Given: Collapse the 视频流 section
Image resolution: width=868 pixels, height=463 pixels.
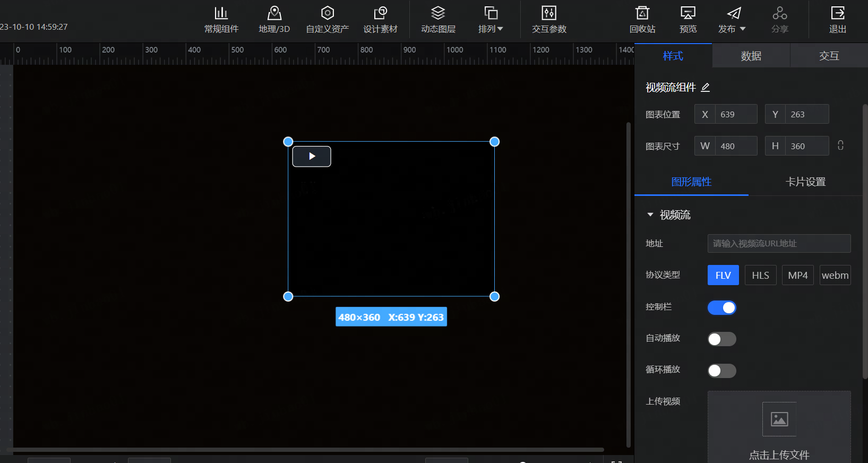Looking at the screenshot, I should tap(650, 215).
